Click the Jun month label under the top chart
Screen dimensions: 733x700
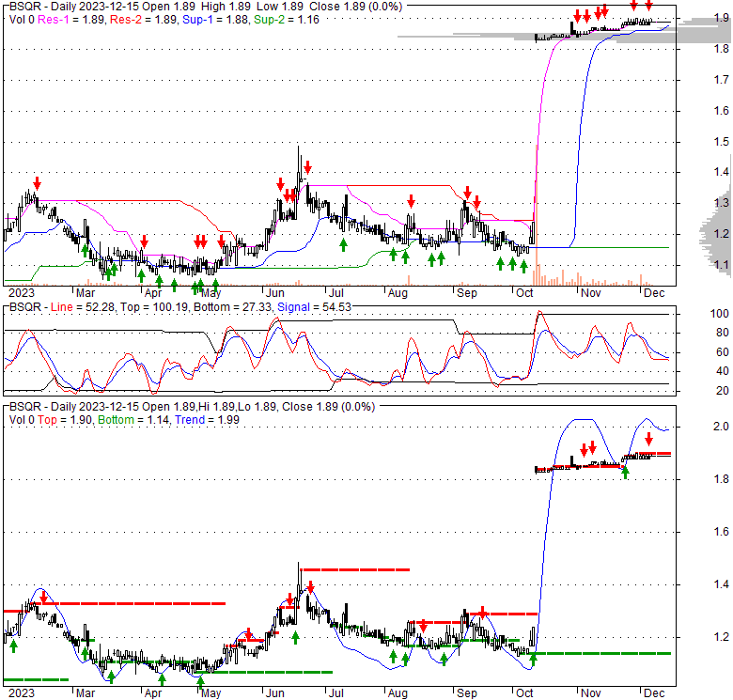pos(274,293)
